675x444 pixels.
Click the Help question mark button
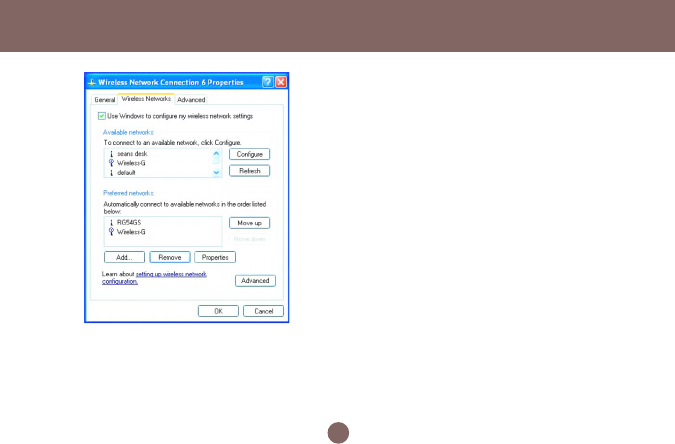(267, 82)
